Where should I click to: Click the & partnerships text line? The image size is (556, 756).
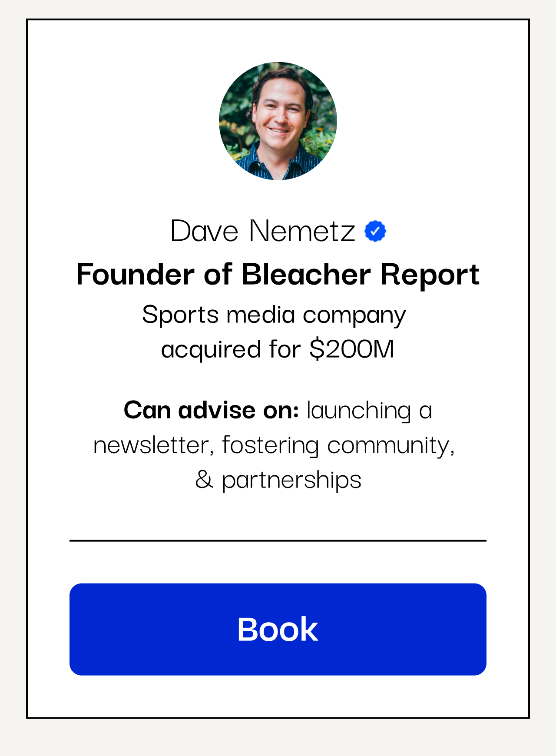tap(278, 481)
